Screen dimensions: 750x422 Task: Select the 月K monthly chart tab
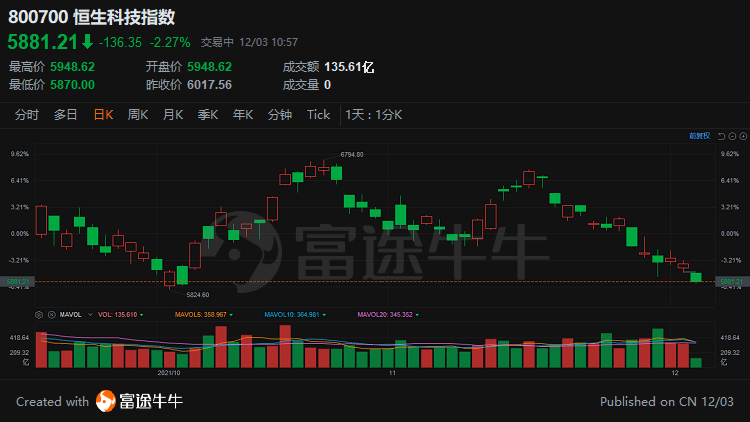click(173, 115)
